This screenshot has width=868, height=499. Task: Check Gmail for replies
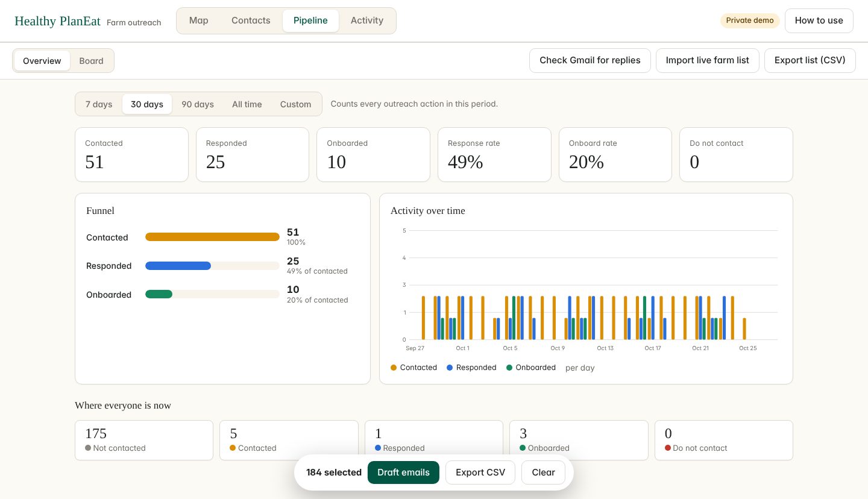tap(590, 60)
